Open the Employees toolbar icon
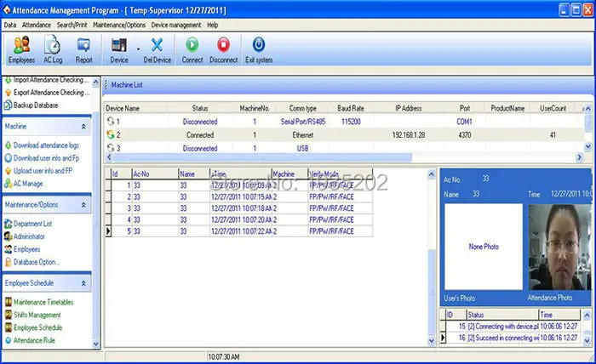Image resolution: width=596 pixels, height=364 pixels. pos(21,45)
